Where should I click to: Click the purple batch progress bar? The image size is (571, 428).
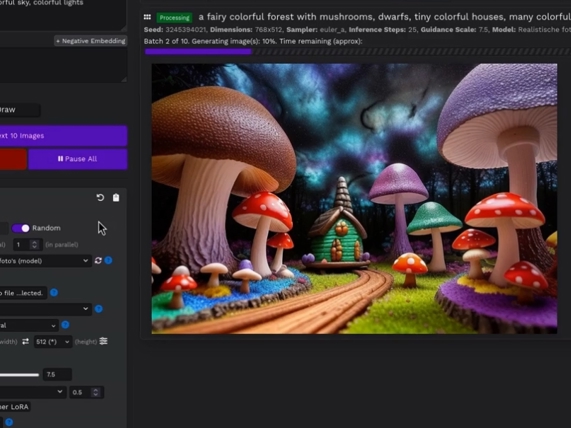point(198,52)
